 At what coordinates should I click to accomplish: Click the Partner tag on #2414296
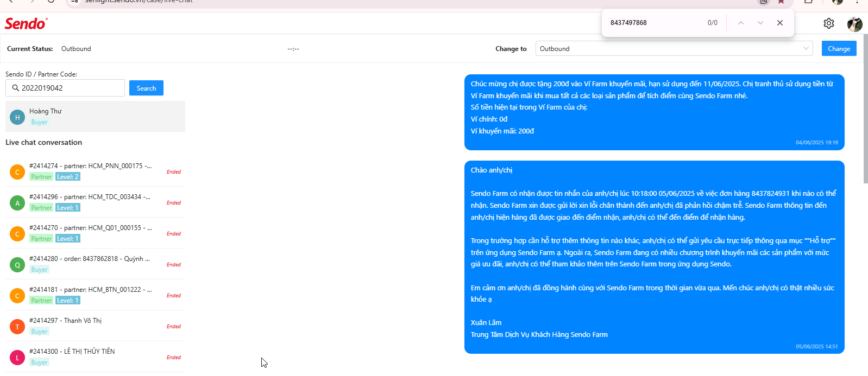click(x=41, y=208)
